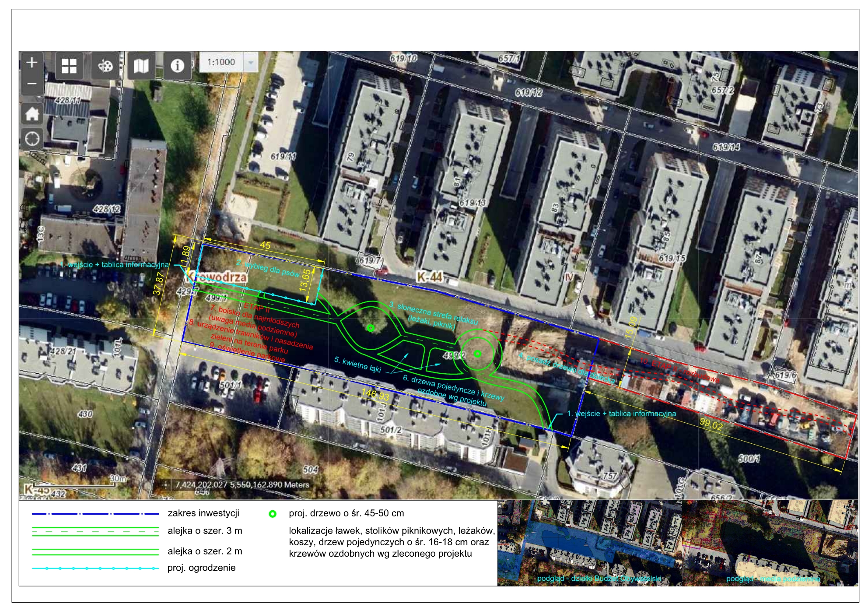The image size is (868, 614).
Task: Click into the 1:1000 scale field
Action: coord(221,62)
